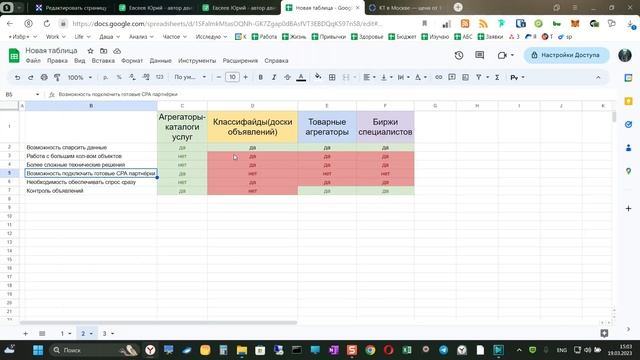
Task: Open the Файл menu
Action: point(33,60)
